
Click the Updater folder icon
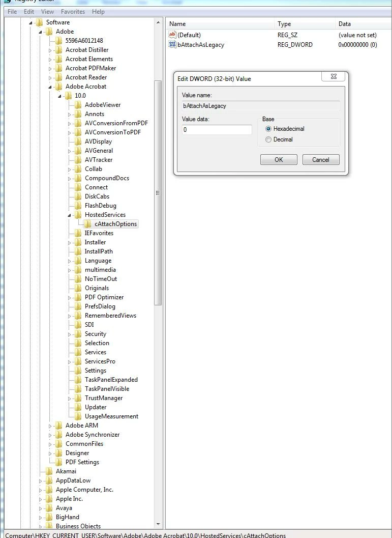[x=78, y=407]
